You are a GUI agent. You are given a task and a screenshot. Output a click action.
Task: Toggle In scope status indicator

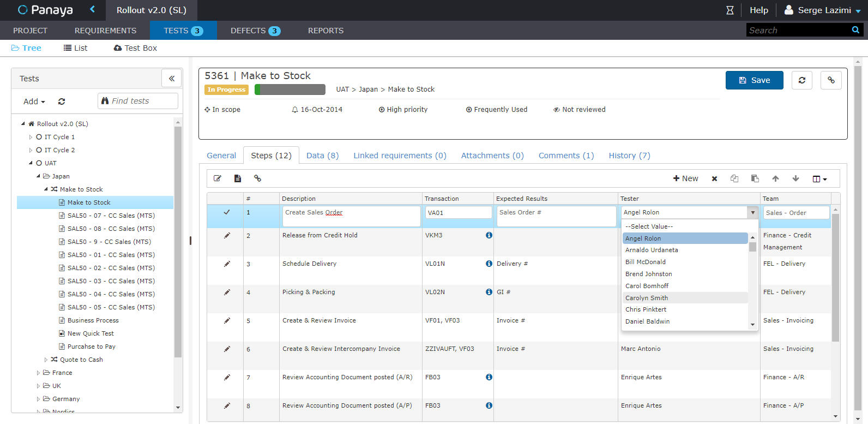[222, 110]
